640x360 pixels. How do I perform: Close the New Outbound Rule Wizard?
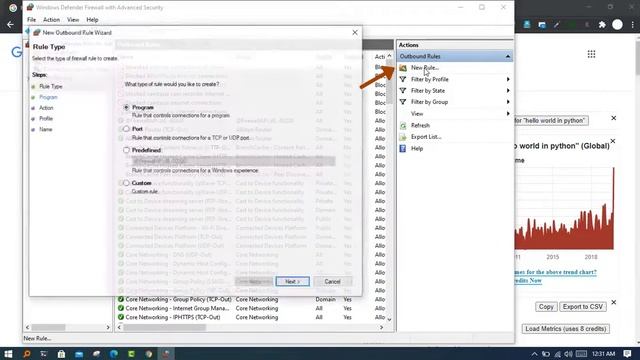[355, 32]
